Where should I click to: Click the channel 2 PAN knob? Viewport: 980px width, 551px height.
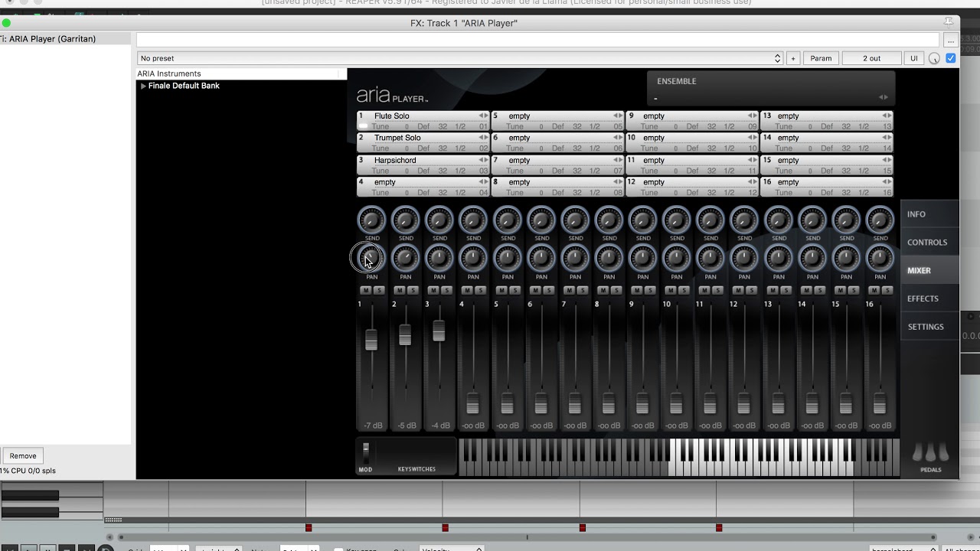(406, 259)
